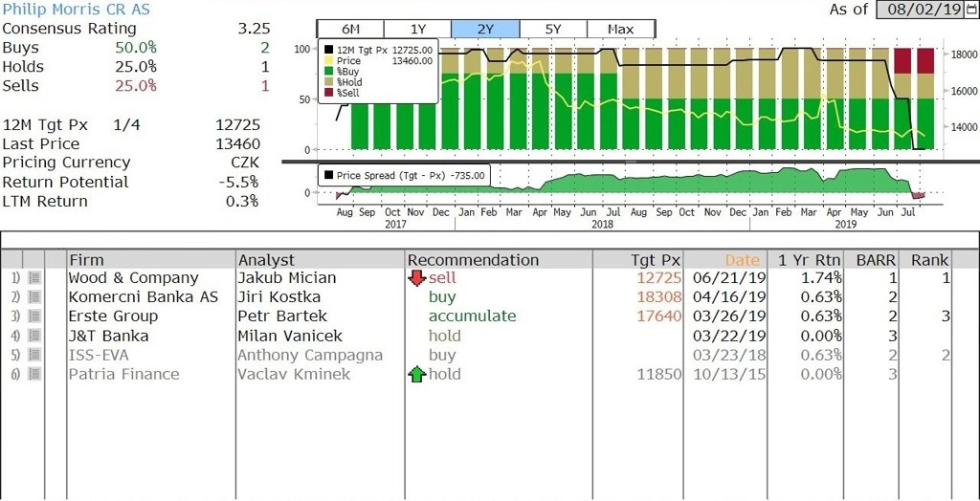Click the red downgrade arrow beside sell
The width and height of the screenshot is (980, 501).
pos(417,278)
